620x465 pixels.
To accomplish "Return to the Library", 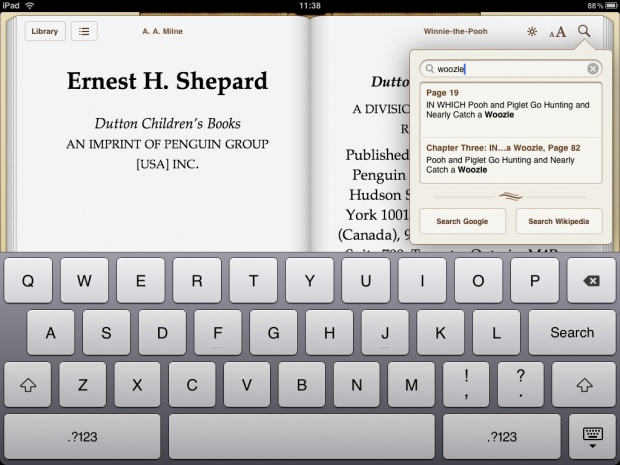I will pos(45,31).
